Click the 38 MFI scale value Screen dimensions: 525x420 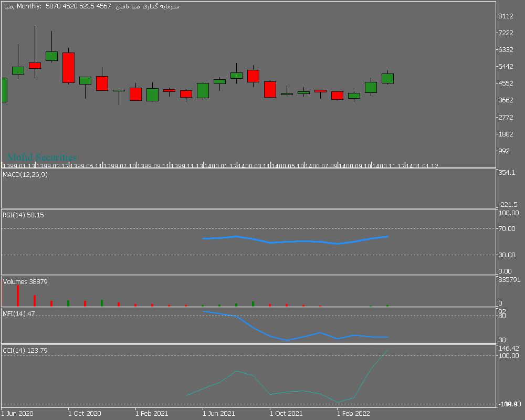point(502,340)
